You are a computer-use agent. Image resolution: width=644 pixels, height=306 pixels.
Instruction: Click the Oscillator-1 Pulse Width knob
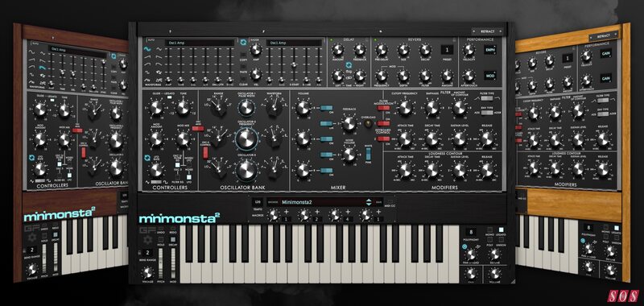(x=246, y=107)
